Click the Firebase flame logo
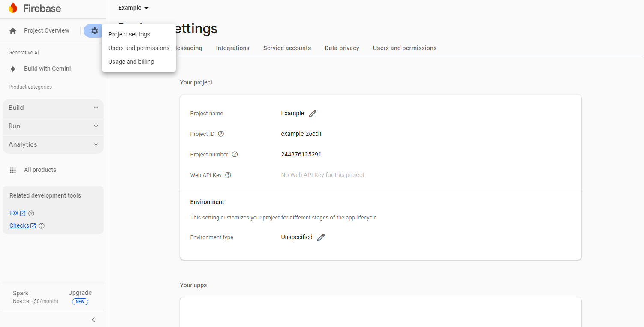 13,8
